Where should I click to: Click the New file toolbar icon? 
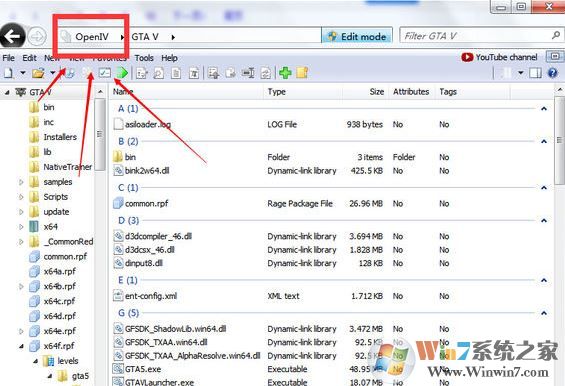[x=8, y=73]
